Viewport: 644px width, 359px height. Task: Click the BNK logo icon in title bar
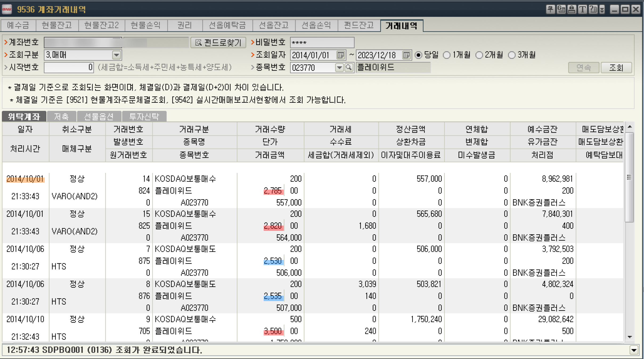pyautogui.click(x=7, y=9)
